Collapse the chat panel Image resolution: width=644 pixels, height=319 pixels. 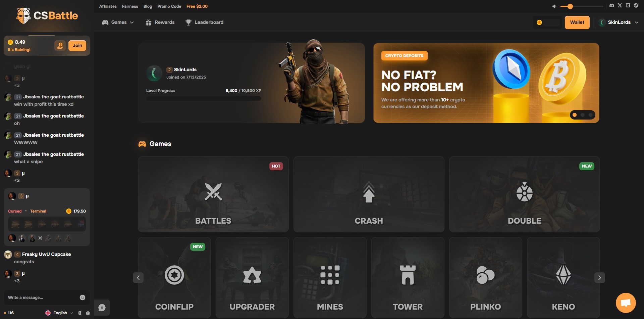102,308
